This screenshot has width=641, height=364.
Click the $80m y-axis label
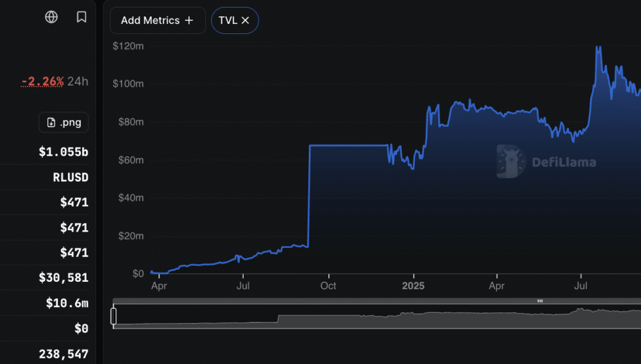tap(131, 122)
